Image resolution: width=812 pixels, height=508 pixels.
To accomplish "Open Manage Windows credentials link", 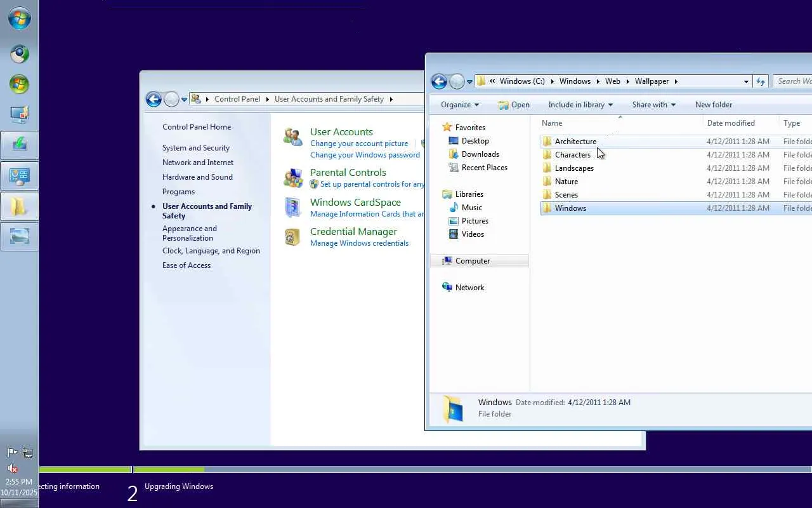I will pyautogui.click(x=359, y=243).
